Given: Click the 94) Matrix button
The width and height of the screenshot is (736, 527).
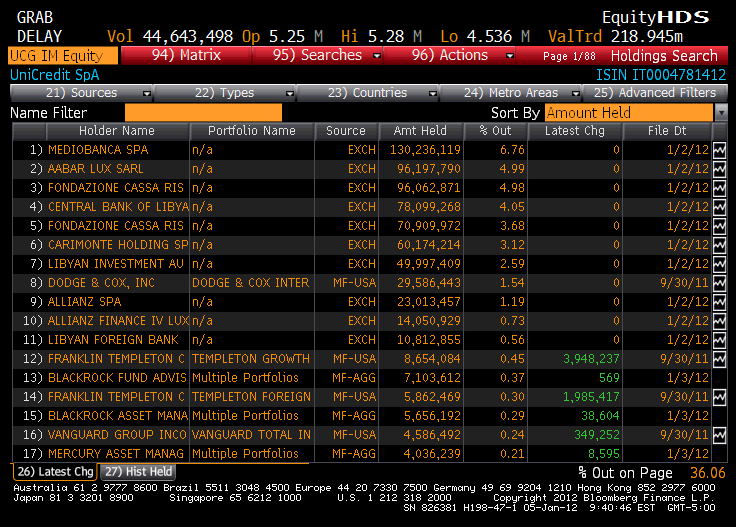Looking at the screenshot, I should (x=186, y=55).
